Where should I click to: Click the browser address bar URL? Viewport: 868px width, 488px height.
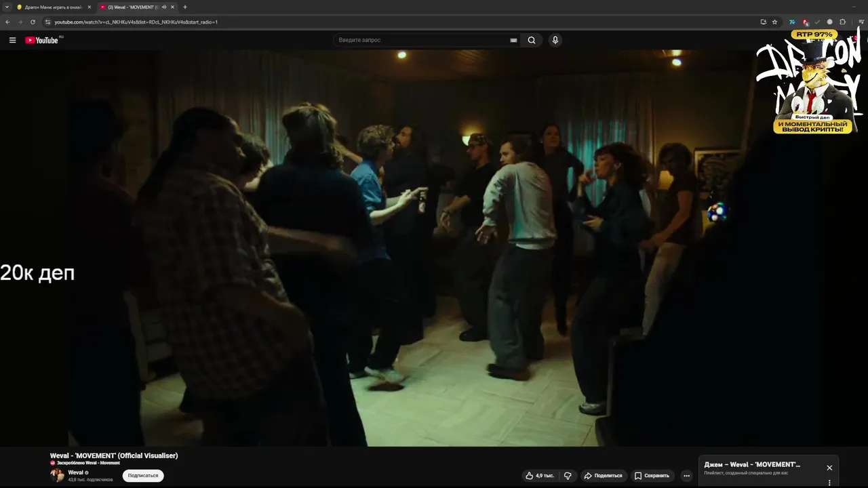point(136,22)
